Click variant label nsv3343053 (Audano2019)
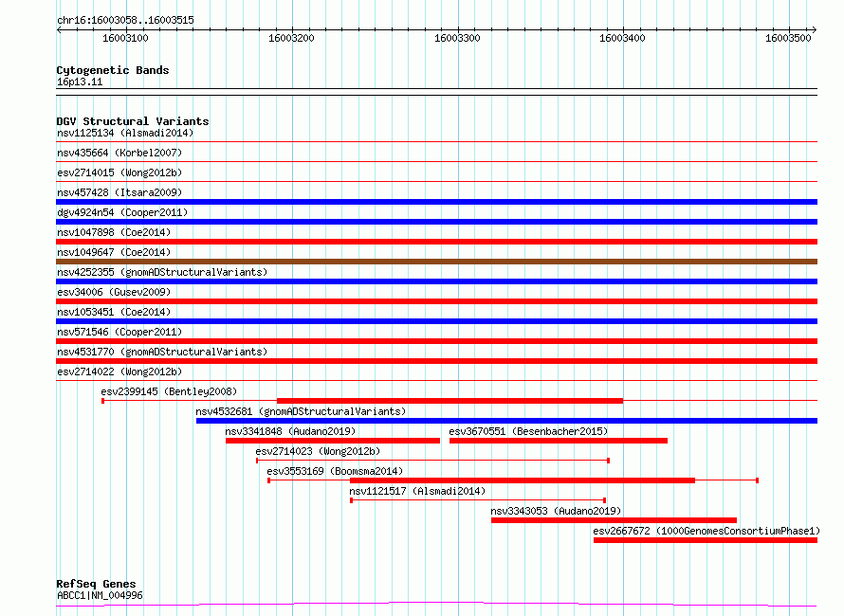 556,511
